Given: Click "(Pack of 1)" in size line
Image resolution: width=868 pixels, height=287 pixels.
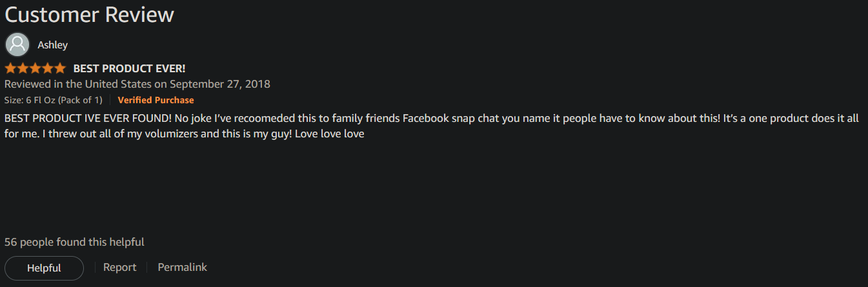Looking at the screenshot, I should 80,100.
